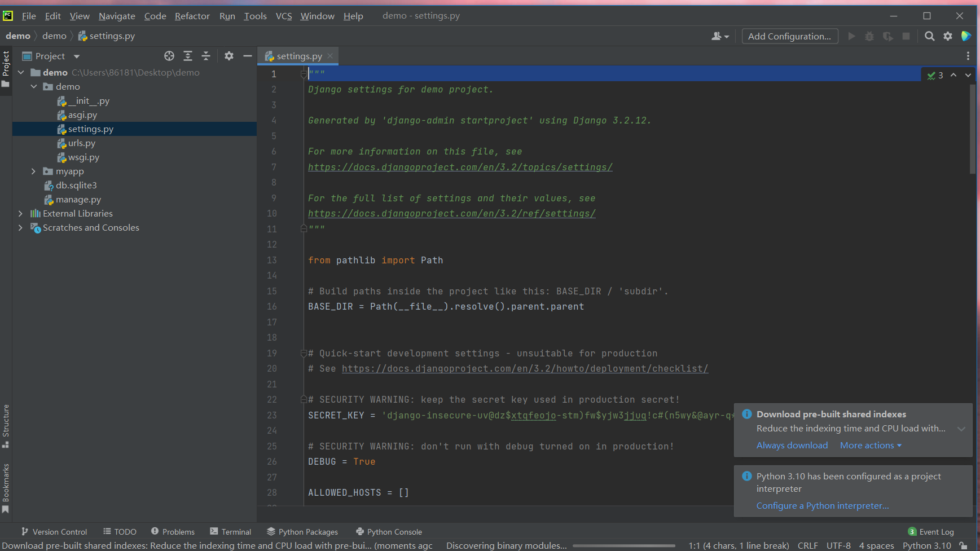Open ref/settings docs URL on line 10
The image size is (980, 551).
[x=452, y=213]
